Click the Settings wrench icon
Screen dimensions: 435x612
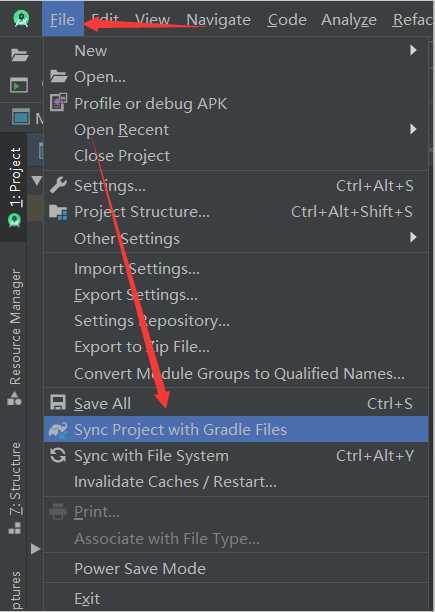58,185
